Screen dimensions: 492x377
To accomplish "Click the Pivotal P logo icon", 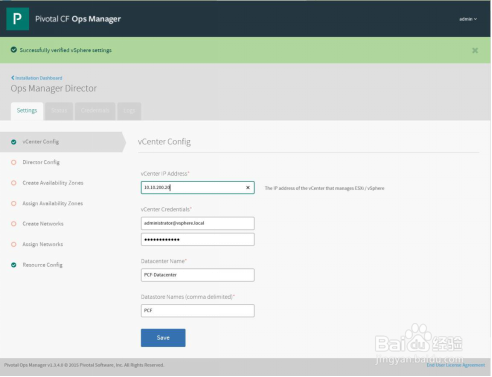I will coord(17,19).
